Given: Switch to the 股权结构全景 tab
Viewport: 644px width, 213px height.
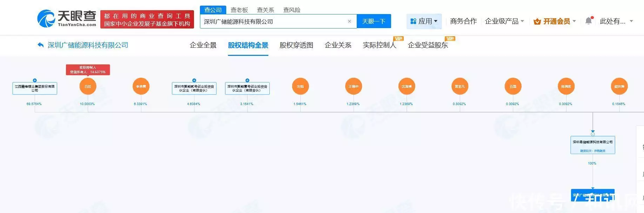Looking at the screenshot, I should [x=248, y=45].
